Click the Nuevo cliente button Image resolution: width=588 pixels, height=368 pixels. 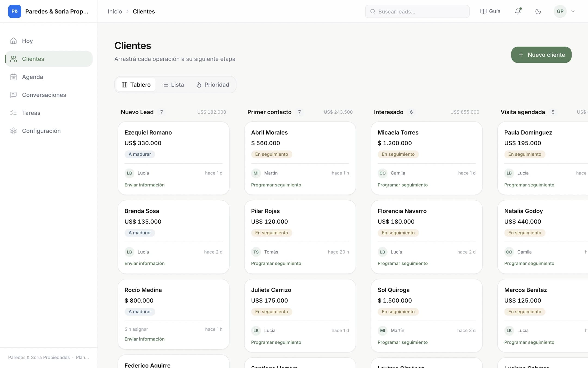click(x=541, y=55)
